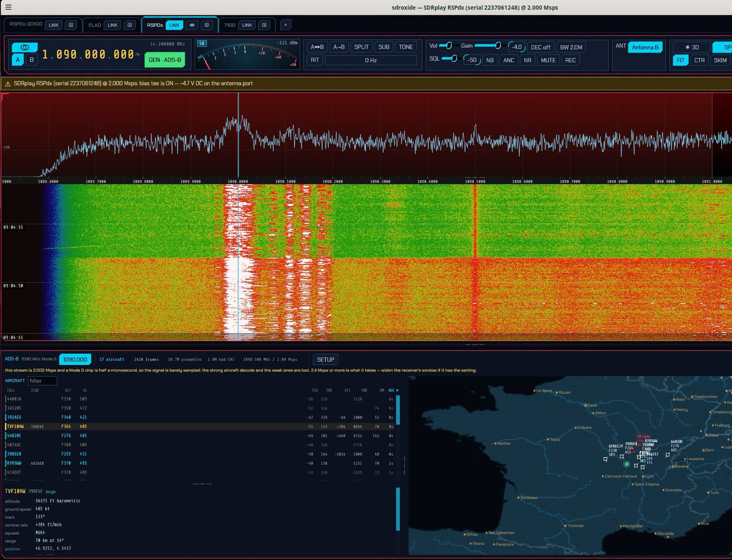
Task: Open the ADS-B SETUP panel
Action: [325, 359]
